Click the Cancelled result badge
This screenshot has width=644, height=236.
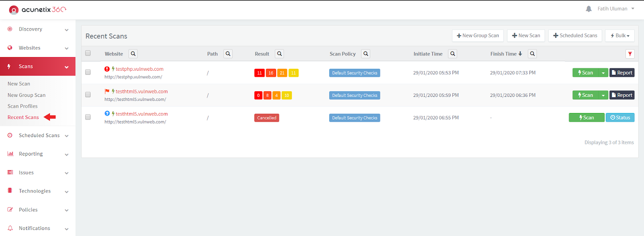tap(267, 118)
